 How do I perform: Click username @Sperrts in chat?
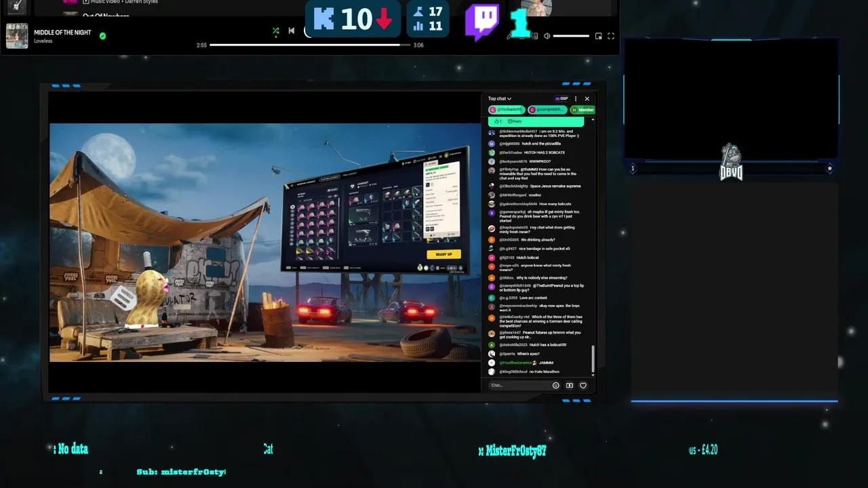point(507,354)
